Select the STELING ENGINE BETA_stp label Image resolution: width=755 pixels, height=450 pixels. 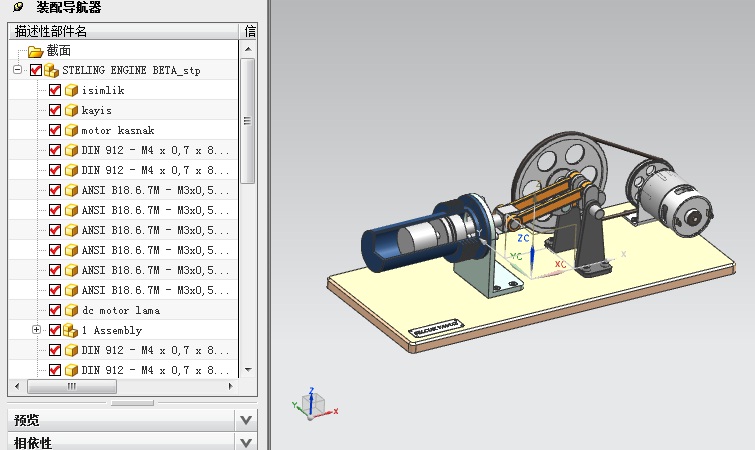click(x=131, y=70)
